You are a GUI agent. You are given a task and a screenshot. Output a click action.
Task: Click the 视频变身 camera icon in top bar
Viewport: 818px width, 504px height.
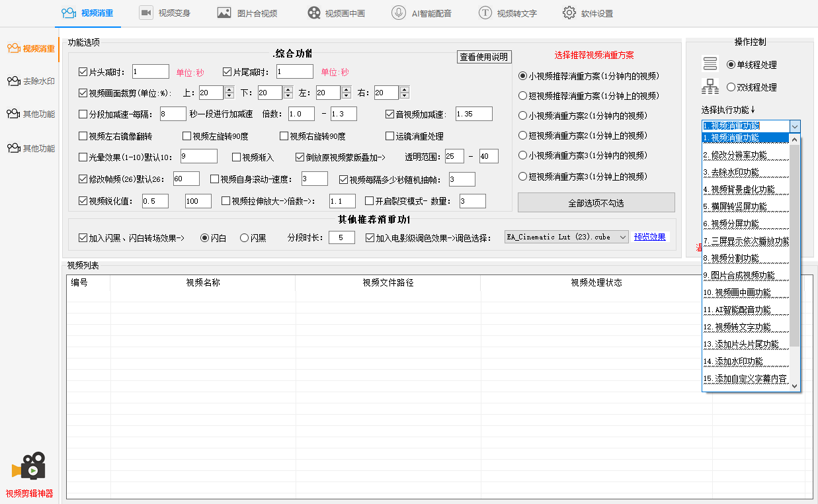coord(146,13)
